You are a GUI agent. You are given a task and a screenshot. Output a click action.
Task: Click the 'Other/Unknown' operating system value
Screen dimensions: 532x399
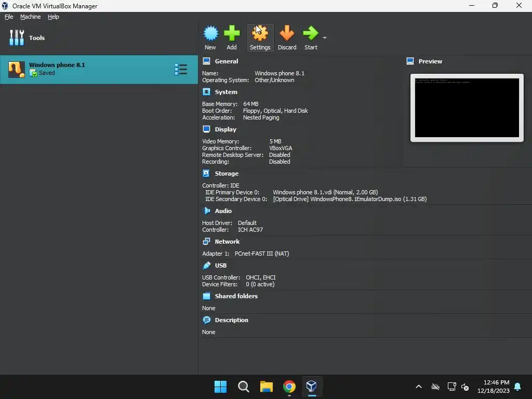tap(274, 80)
